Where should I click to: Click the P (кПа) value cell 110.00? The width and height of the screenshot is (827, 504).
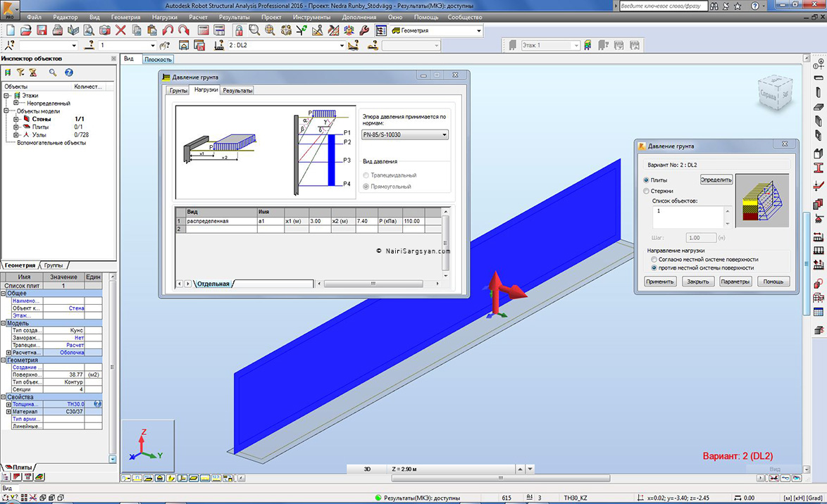(414, 222)
